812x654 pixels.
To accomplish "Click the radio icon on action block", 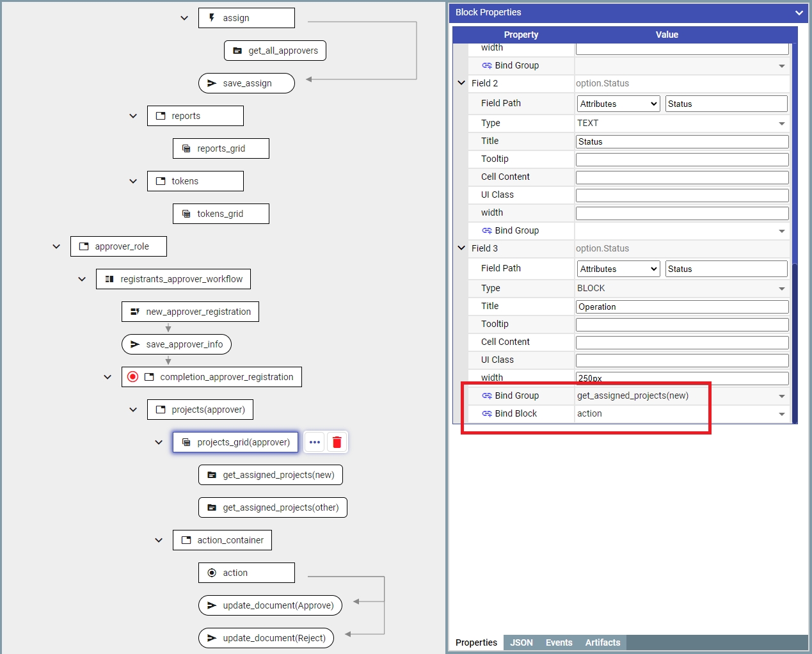I will click(212, 573).
